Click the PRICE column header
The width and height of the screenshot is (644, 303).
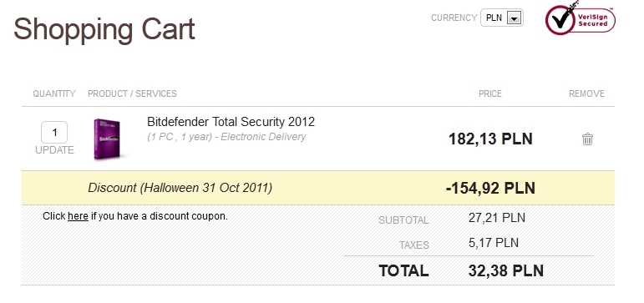tap(490, 93)
